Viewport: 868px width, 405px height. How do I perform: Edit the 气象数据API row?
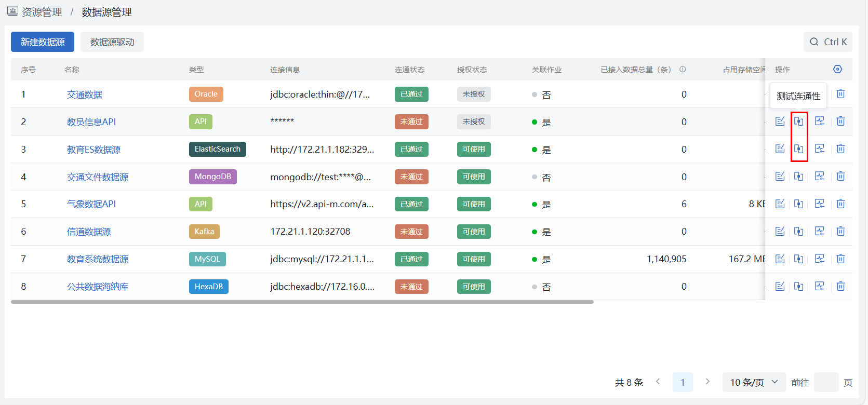(x=780, y=204)
